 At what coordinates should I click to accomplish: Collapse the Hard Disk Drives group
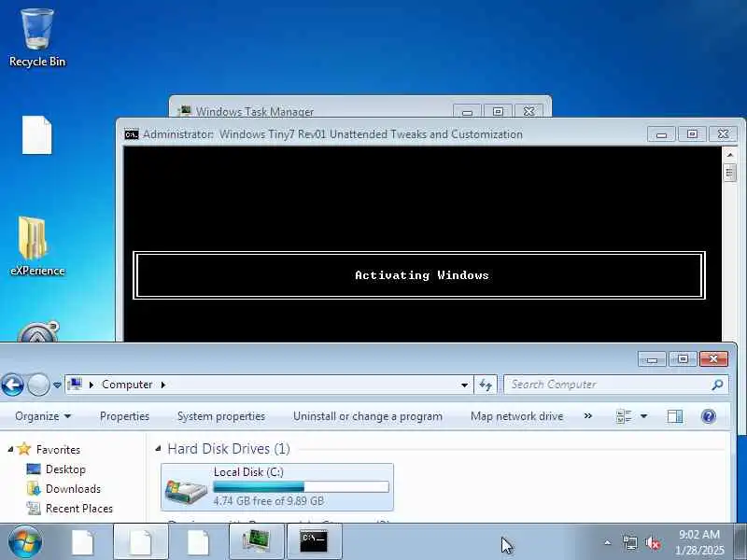coord(158,449)
